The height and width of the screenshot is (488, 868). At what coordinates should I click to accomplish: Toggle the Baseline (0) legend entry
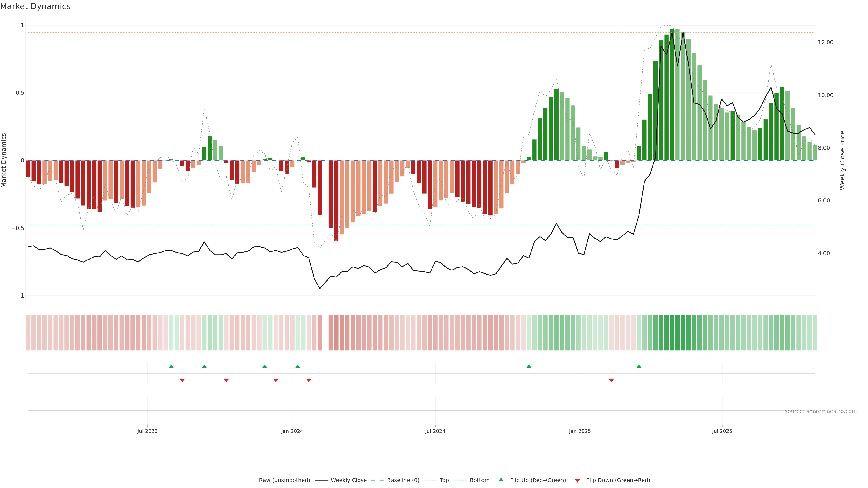(x=403, y=480)
